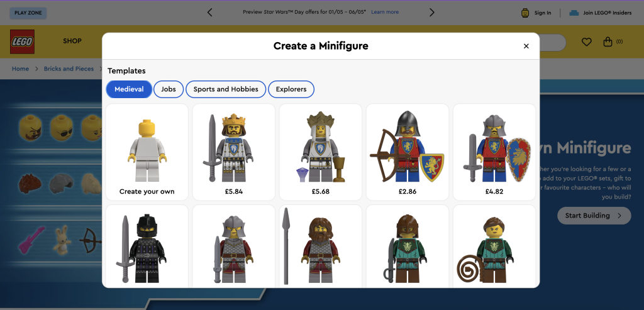
Task: Select the Medieval templates tab
Action: (129, 89)
